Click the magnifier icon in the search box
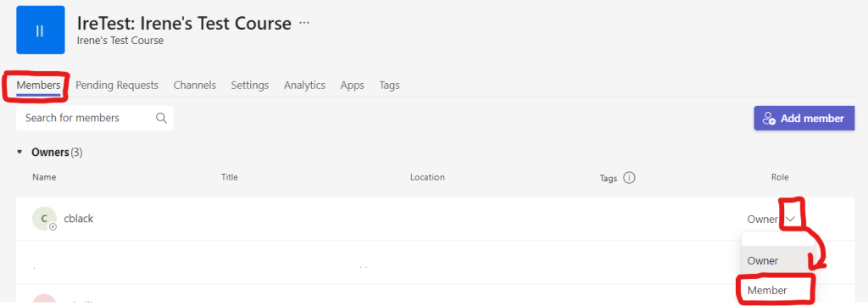The image size is (868, 306). [x=161, y=118]
